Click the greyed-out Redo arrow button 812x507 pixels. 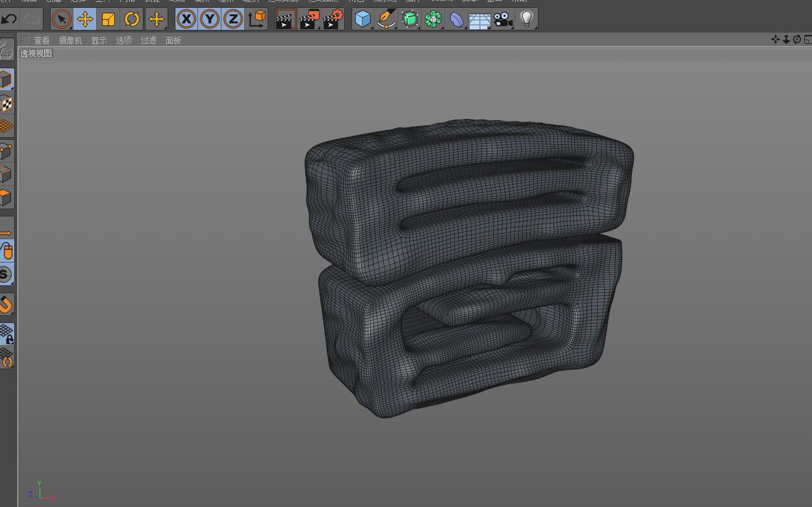coord(31,19)
